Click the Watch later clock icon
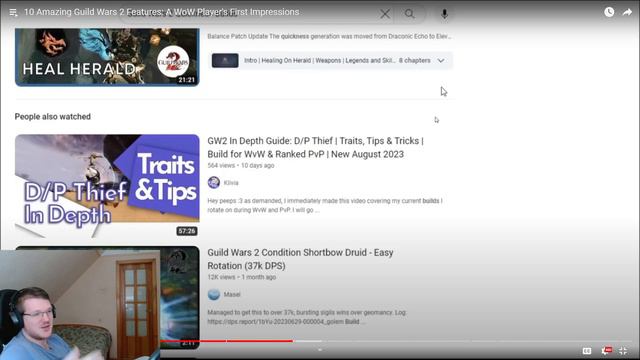 click(609, 12)
